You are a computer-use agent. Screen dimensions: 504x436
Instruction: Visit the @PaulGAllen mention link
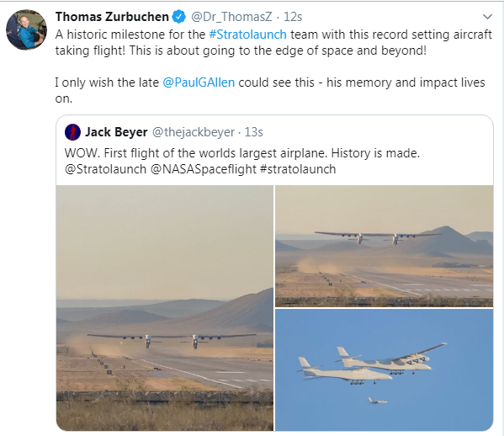pyautogui.click(x=199, y=82)
